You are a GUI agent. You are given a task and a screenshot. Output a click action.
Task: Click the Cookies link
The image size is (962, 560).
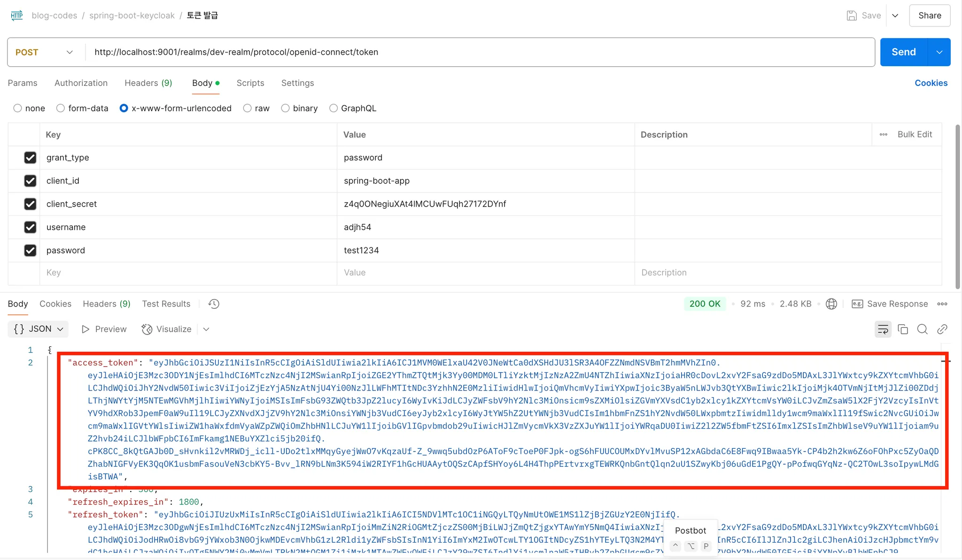931,83
